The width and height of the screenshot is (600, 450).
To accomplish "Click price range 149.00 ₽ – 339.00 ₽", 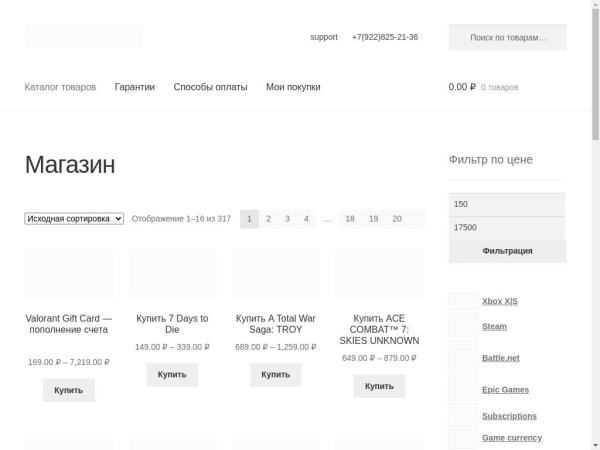I will [x=173, y=347].
